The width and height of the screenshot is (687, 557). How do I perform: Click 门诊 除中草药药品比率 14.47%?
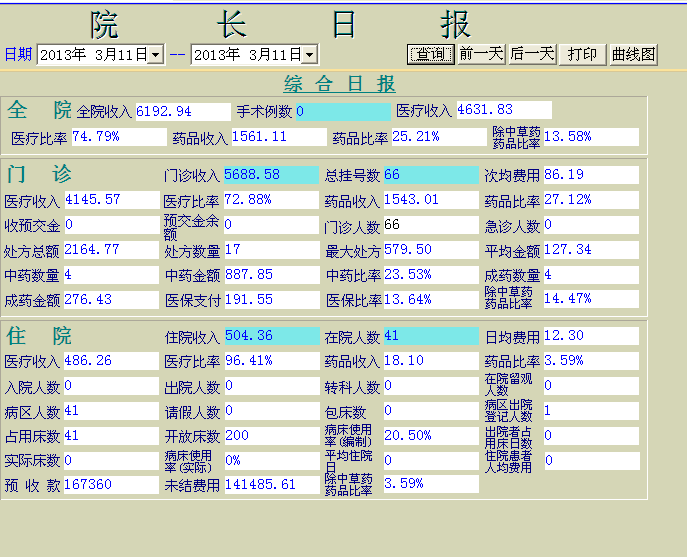tap(591, 299)
